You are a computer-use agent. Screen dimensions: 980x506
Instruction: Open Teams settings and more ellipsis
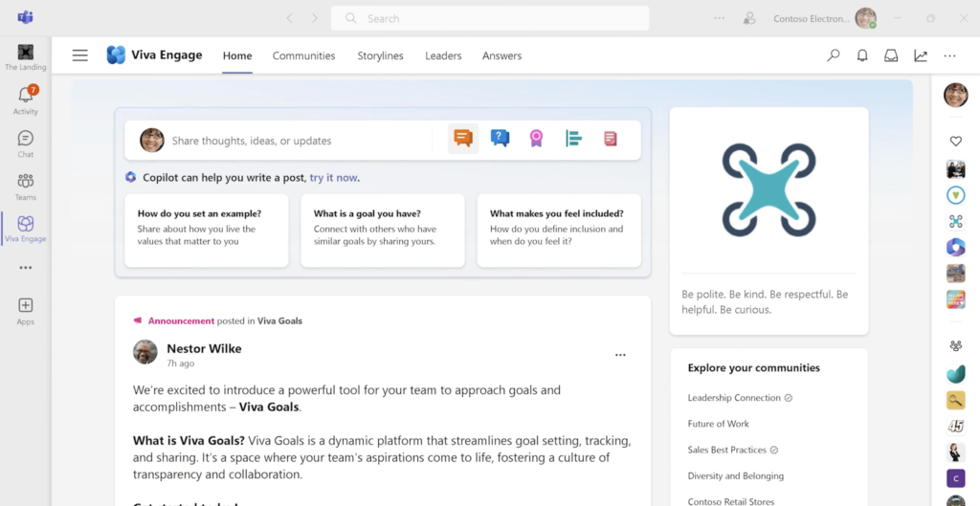pyautogui.click(x=720, y=19)
